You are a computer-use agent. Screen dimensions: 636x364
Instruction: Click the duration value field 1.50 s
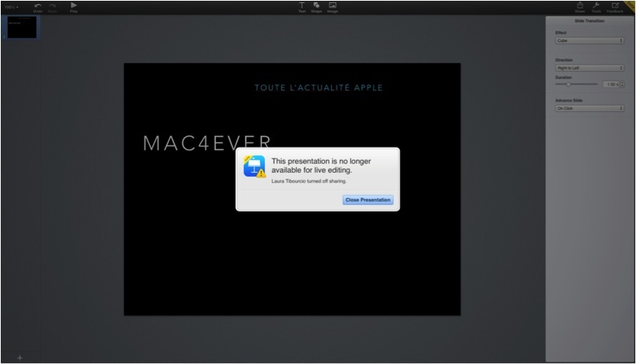[611, 85]
